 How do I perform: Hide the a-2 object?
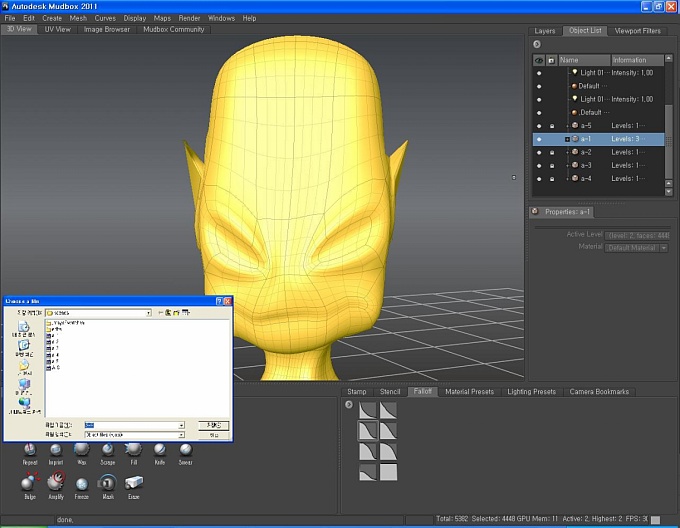click(539, 152)
